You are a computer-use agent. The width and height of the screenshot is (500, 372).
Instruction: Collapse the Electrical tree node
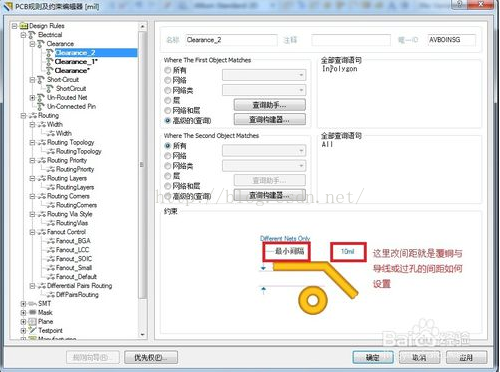click(x=23, y=35)
